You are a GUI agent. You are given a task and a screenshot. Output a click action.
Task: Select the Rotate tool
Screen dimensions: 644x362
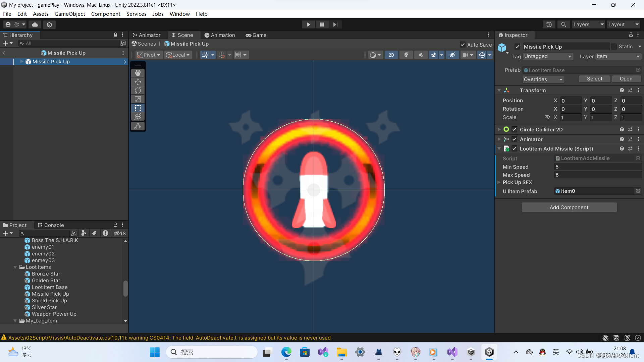tap(138, 90)
